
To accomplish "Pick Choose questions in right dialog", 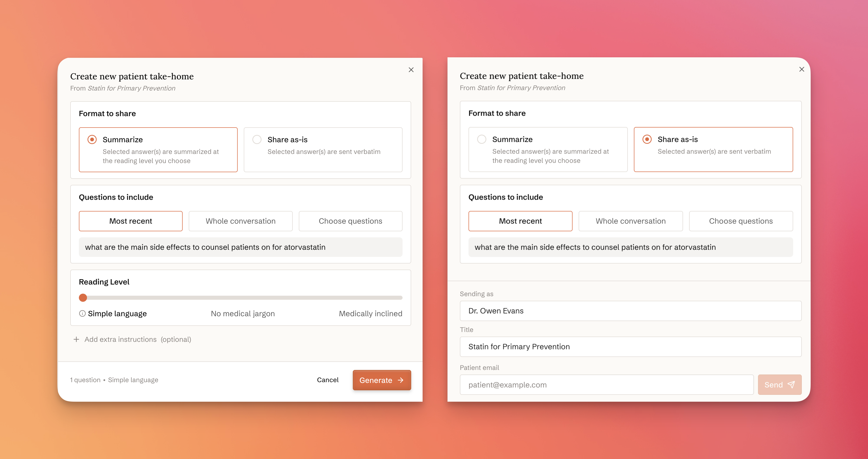I will (741, 221).
